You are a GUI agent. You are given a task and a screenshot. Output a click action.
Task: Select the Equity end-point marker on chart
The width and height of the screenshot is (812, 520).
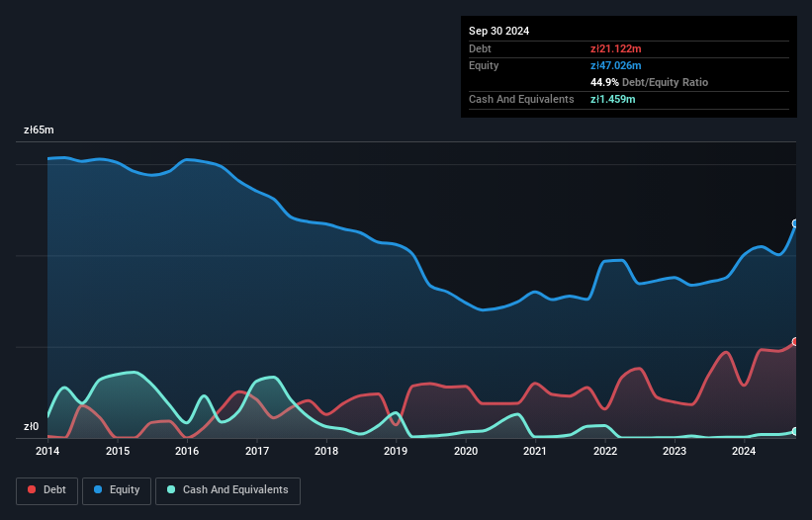(x=795, y=223)
